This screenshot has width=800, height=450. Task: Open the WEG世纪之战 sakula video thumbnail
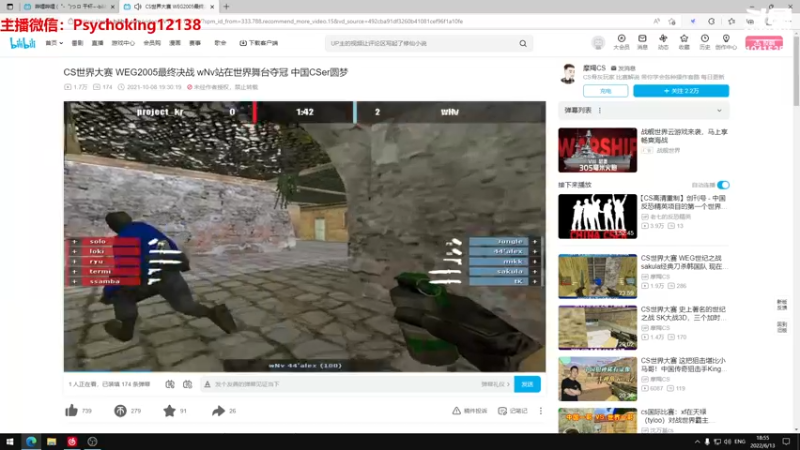coord(597,276)
